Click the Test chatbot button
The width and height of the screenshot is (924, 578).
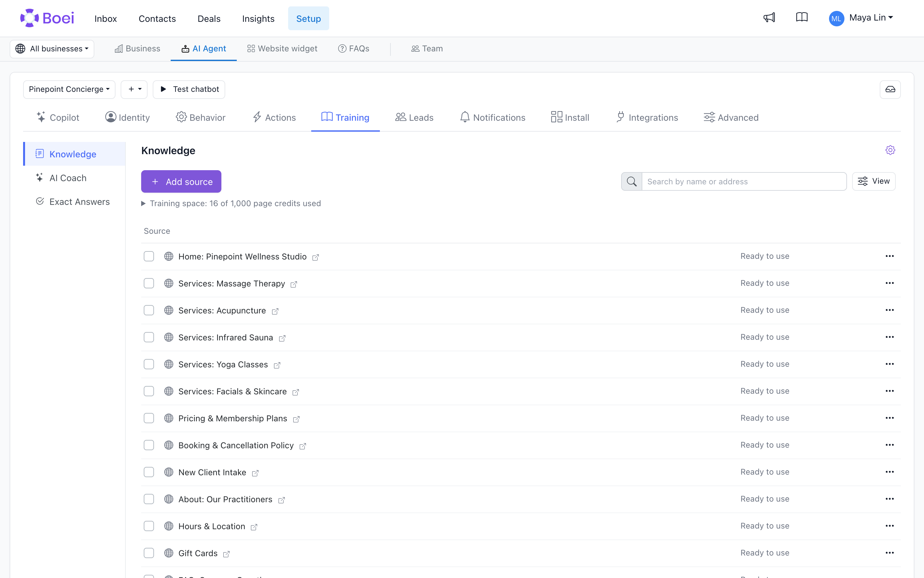(189, 90)
